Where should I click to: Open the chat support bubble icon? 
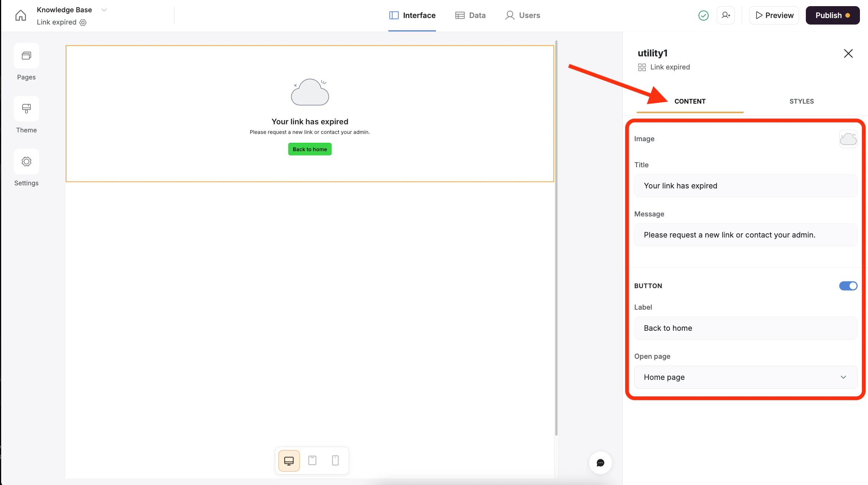pos(601,463)
